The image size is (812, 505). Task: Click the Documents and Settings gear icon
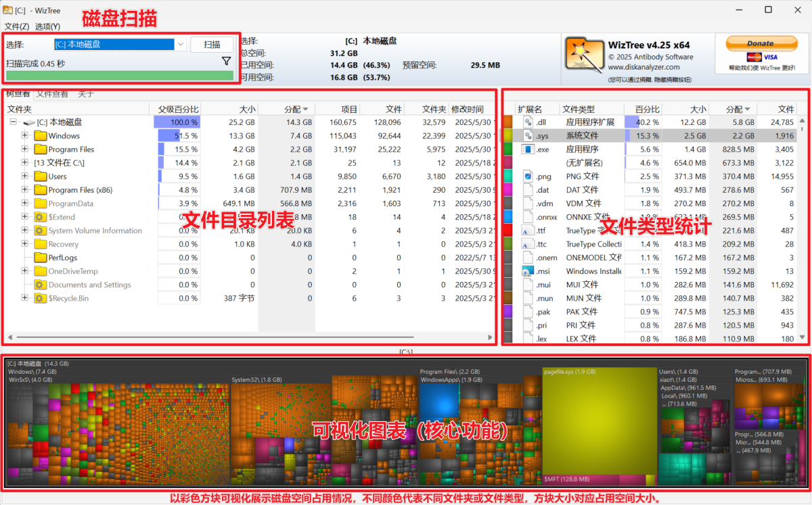tap(41, 285)
